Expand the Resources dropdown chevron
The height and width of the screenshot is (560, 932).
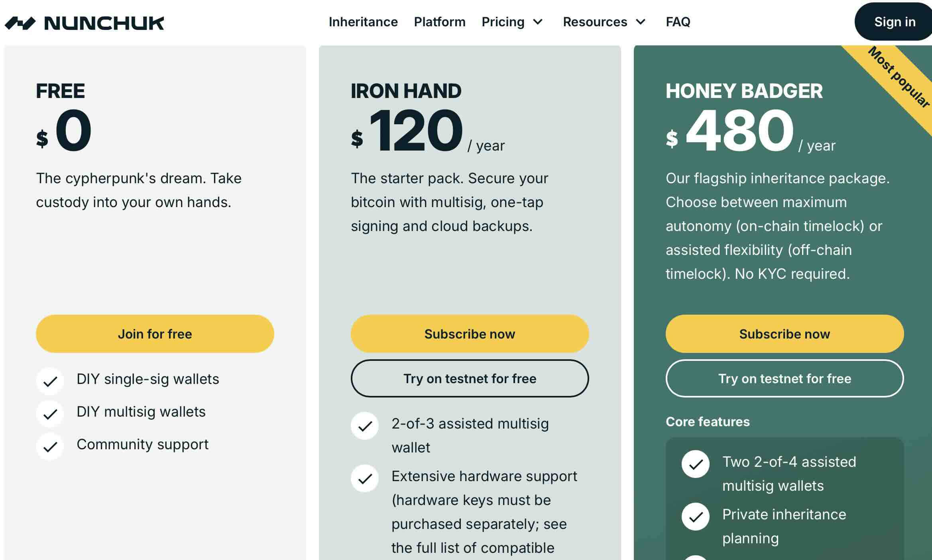click(641, 22)
